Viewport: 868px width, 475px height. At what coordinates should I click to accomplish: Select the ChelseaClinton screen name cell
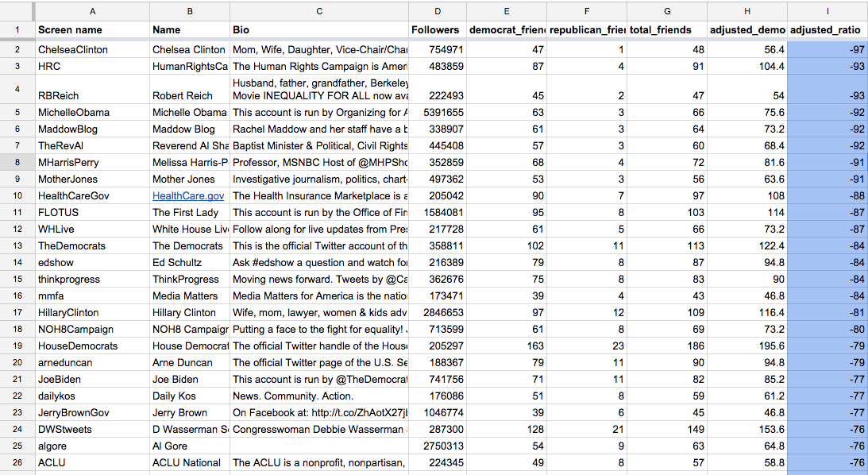[92, 50]
